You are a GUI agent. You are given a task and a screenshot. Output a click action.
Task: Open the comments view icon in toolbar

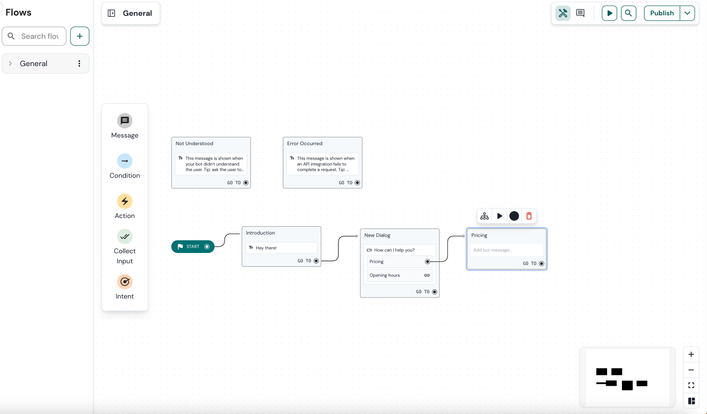click(x=580, y=13)
